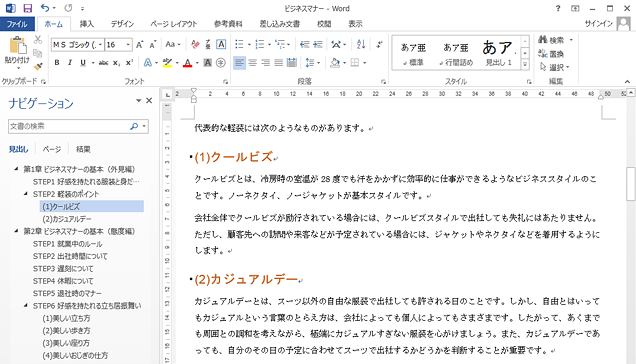Apply enclosed character icon

pos(221,63)
